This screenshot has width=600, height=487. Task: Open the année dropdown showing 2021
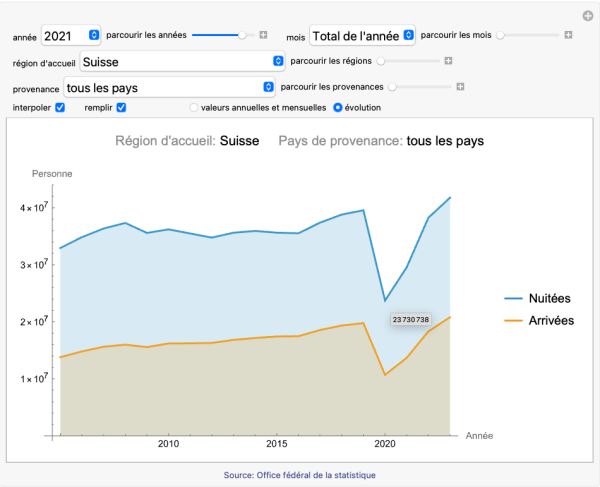[x=71, y=35]
